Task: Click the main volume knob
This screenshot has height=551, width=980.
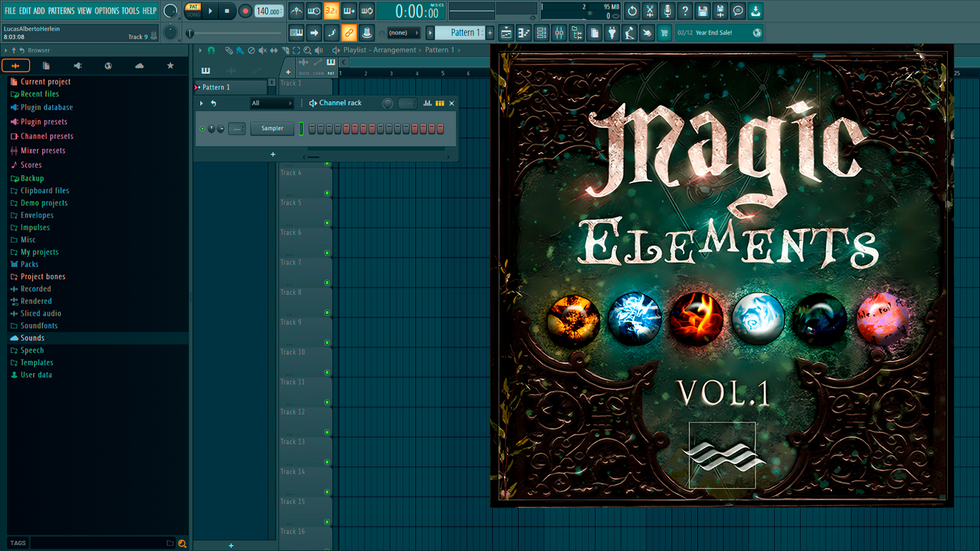Action: click(170, 11)
